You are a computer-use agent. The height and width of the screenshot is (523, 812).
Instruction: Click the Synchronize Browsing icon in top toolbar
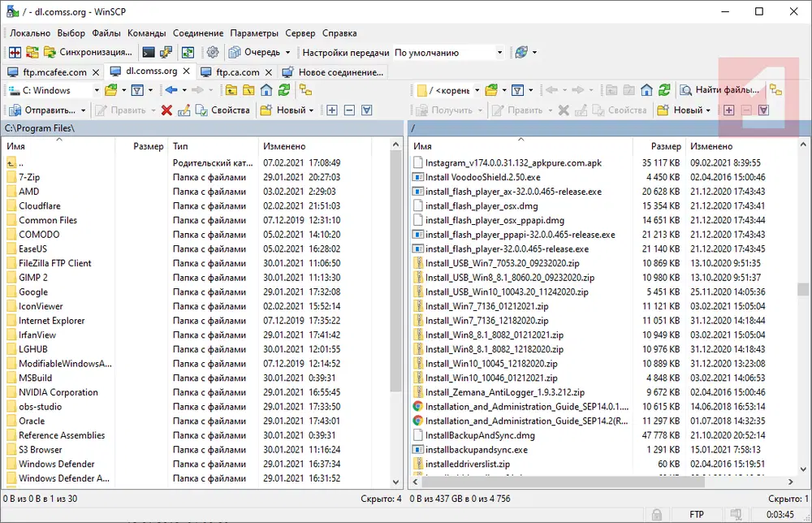[32, 52]
